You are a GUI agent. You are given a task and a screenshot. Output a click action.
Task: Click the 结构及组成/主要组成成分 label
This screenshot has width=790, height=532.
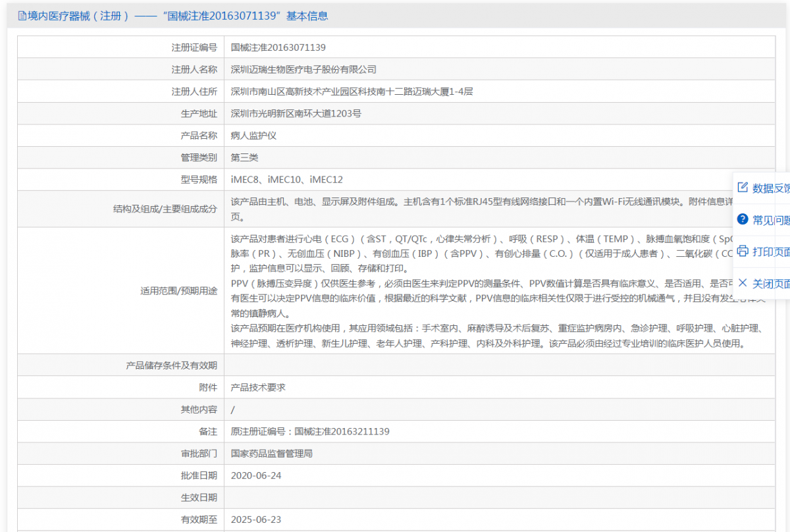click(x=165, y=209)
